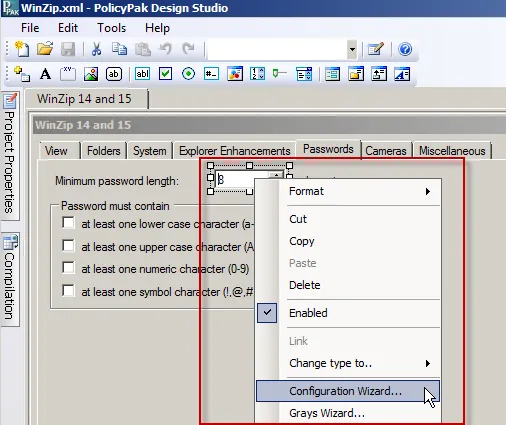Open the Tools menu

coord(112,28)
